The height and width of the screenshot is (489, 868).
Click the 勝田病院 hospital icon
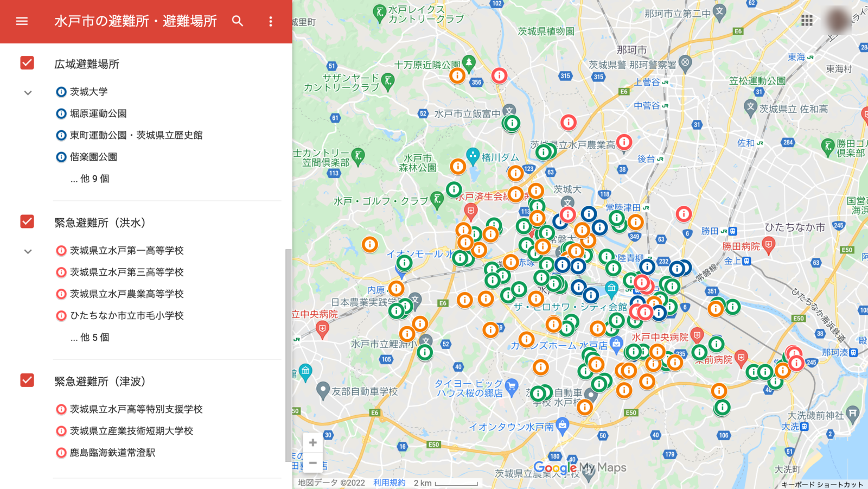(768, 245)
